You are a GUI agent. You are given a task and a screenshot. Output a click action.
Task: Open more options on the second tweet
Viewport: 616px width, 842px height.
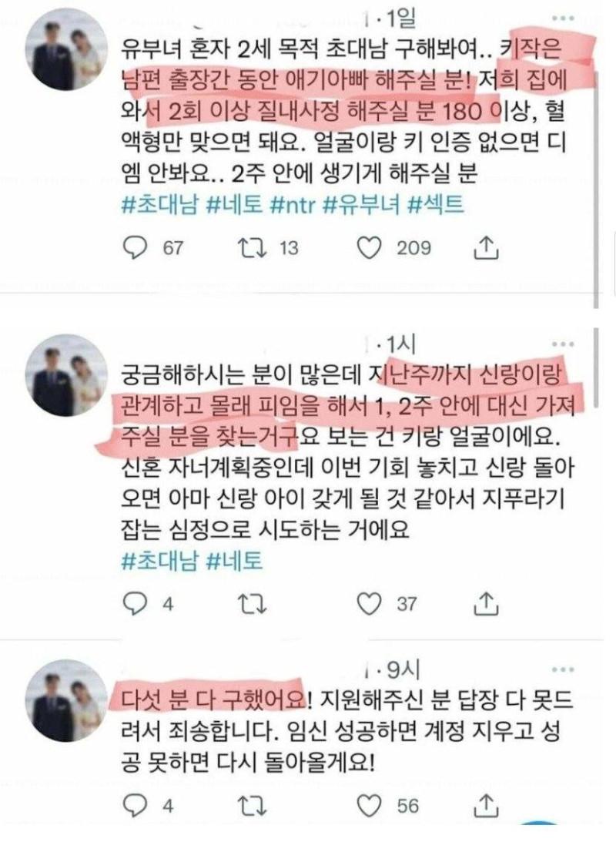(563, 344)
